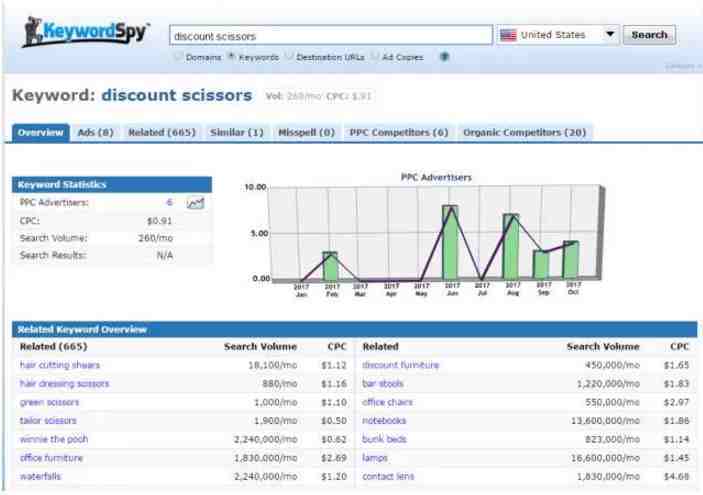Click the left table Search Volume header
Image resolution: width=703 pixels, height=495 pixels.
pos(260,347)
